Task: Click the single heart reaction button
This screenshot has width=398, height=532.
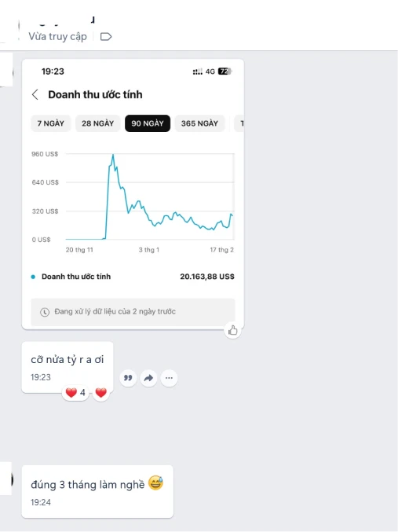Action: (101, 393)
